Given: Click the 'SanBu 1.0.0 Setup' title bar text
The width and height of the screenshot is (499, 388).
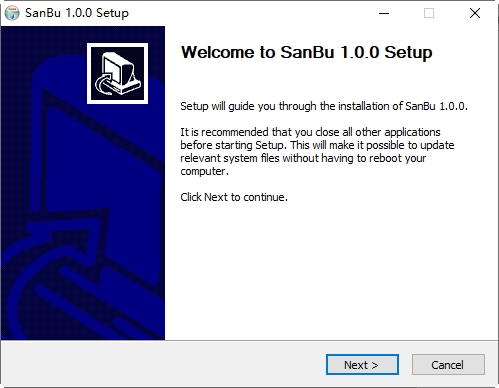Looking at the screenshot, I should [x=77, y=13].
